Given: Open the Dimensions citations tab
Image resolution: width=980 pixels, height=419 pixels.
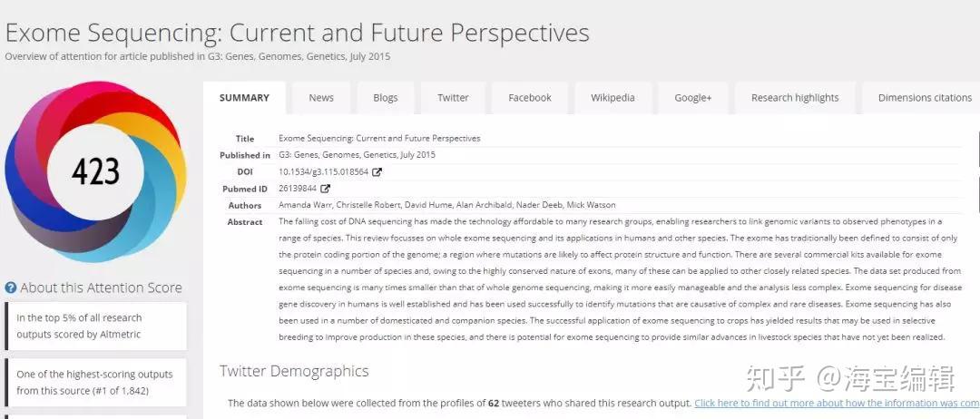Looking at the screenshot, I should 924,98.
